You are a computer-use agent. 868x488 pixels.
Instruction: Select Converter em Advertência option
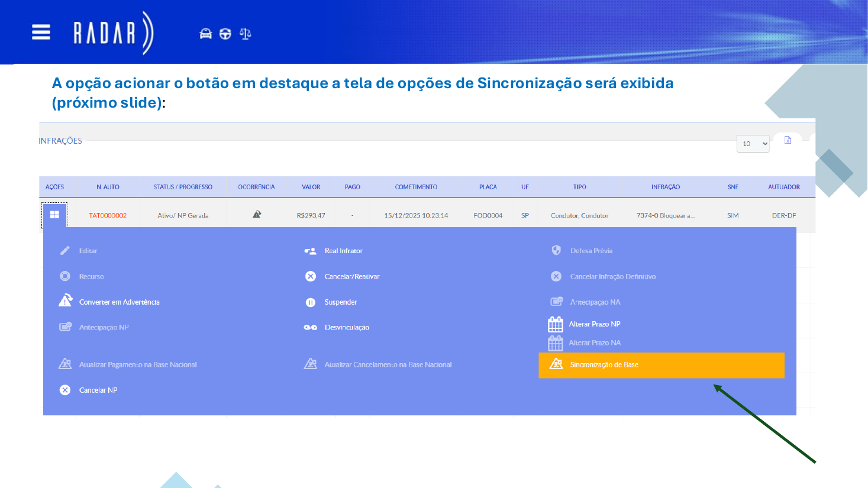tap(120, 302)
